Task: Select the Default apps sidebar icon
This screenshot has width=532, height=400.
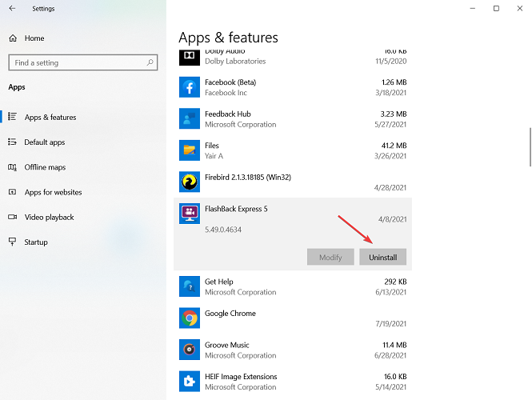Action: pyautogui.click(x=13, y=142)
